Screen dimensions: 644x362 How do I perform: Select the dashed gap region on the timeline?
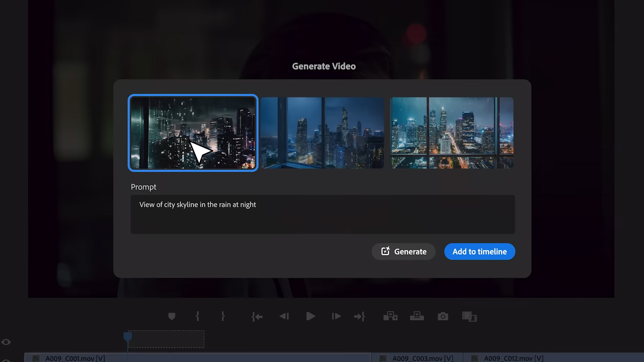point(166,339)
